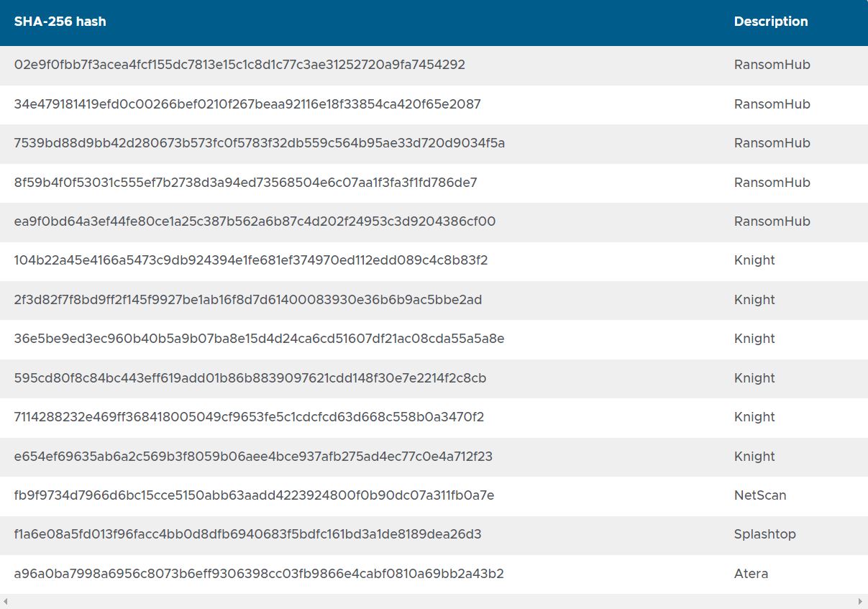Click Knight description for hash 595cd80f8c
This screenshot has height=609, width=868.
[754, 378]
